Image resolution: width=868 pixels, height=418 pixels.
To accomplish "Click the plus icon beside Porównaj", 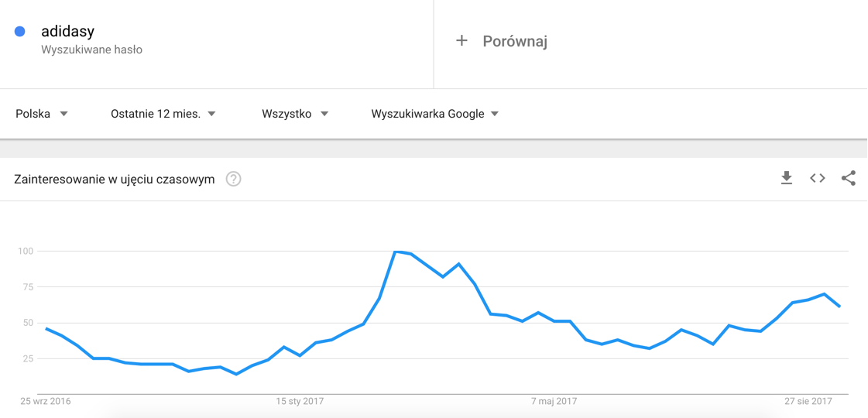I will (461, 41).
